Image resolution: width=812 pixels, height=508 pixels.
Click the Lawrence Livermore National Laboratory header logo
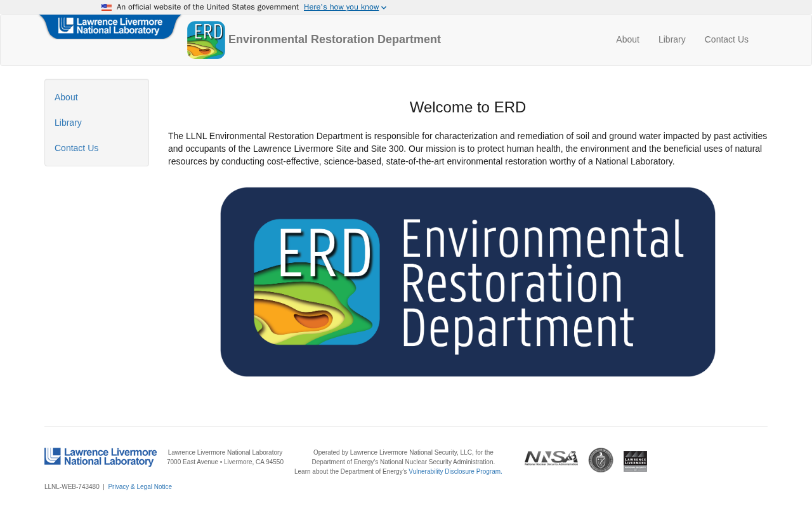[110, 27]
